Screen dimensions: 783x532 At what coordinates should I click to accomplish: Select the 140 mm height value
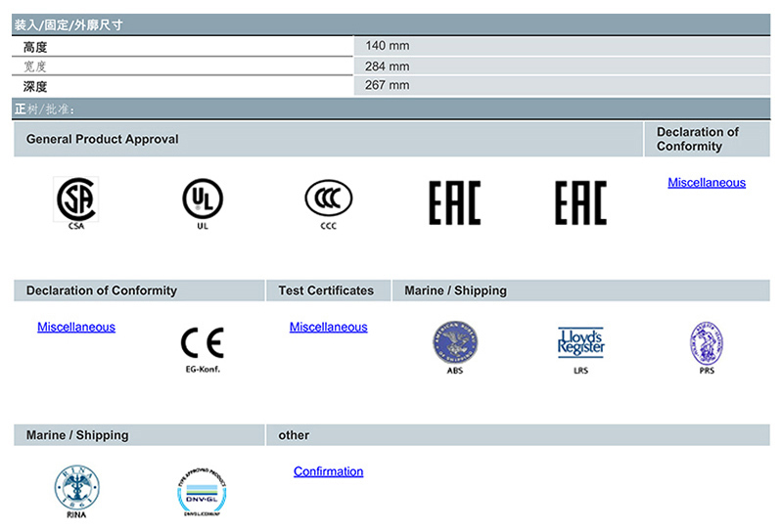pyautogui.click(x=387, y=46)
